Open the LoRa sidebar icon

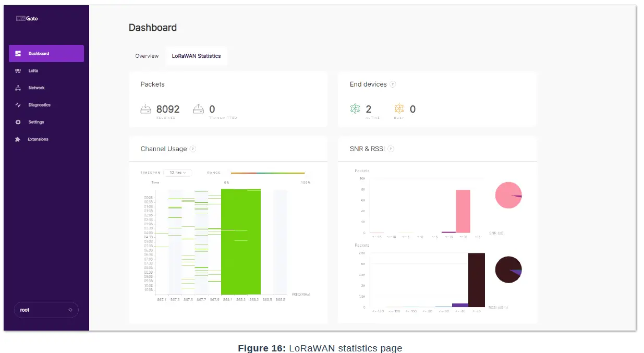[18, 71]
